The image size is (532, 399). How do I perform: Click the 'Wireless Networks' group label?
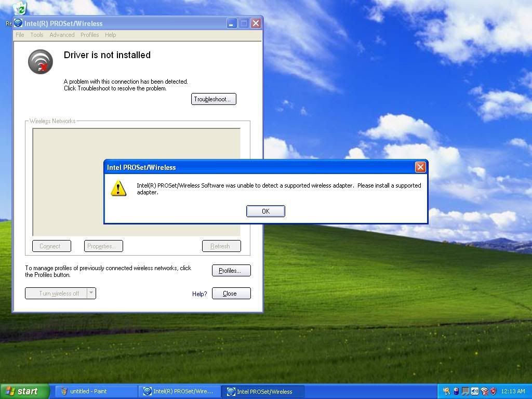[52, 121]
